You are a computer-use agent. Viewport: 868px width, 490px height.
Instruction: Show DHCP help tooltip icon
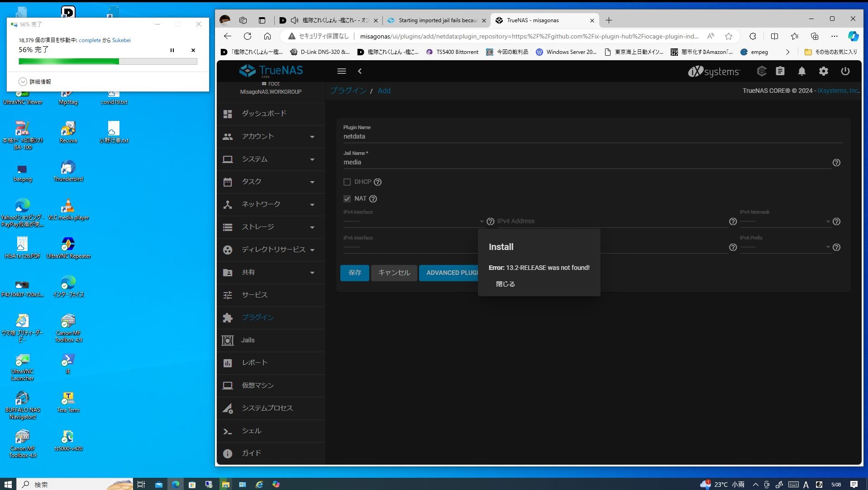(377, 182)
